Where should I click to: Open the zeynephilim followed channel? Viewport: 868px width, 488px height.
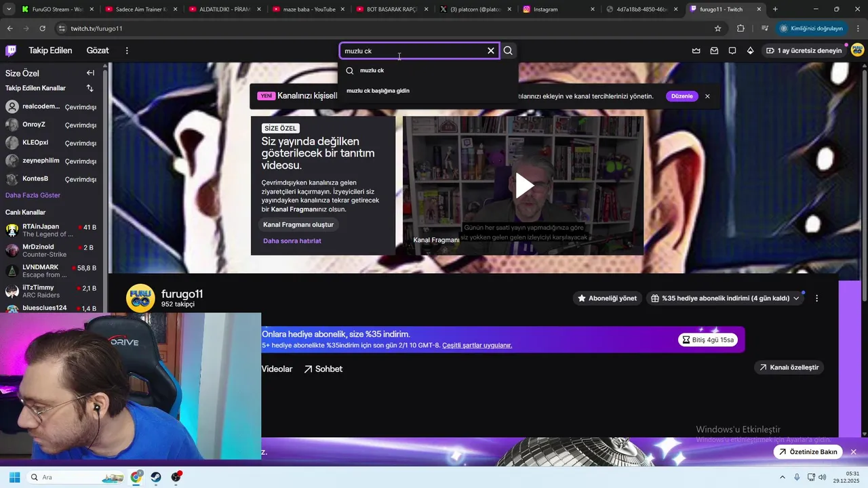tap(52, 161)
